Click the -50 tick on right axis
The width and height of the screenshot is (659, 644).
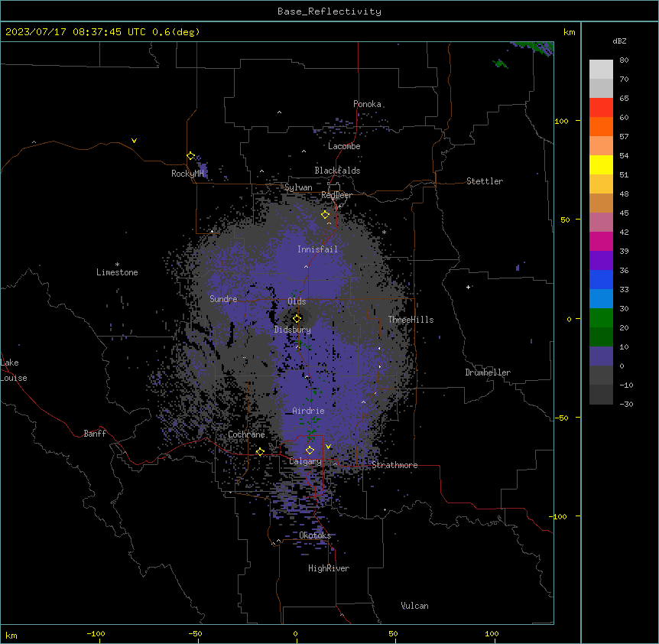pyautogui.click(x=561, y=418)
